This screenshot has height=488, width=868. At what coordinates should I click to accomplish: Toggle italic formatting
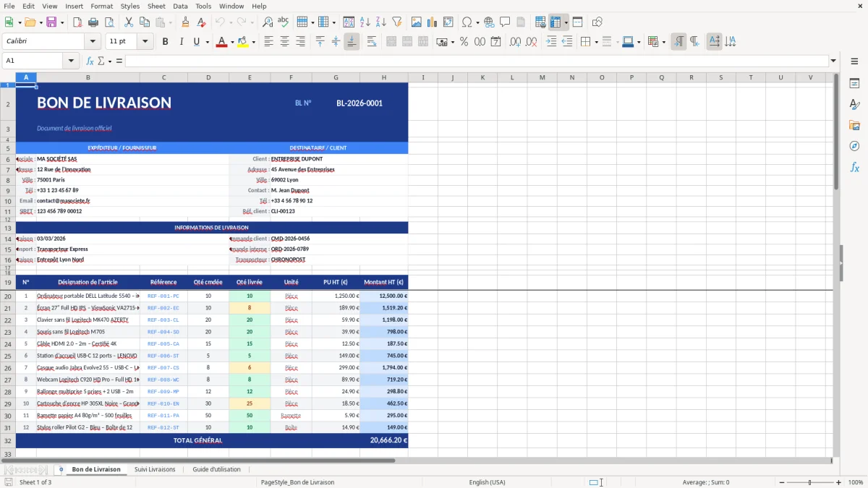[179, 41]
